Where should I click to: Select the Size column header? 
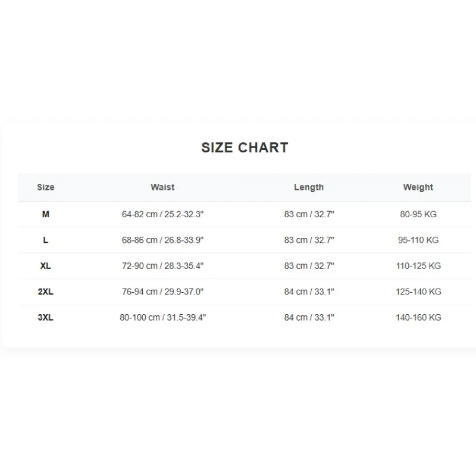tap(46, 187)
